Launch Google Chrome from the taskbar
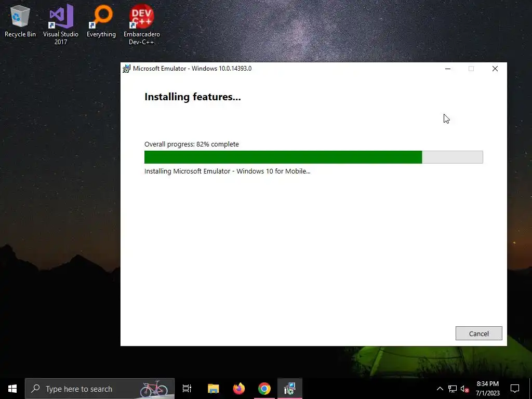Image resolution: width=532 pixels, height=399 pixels. (264, 389)
